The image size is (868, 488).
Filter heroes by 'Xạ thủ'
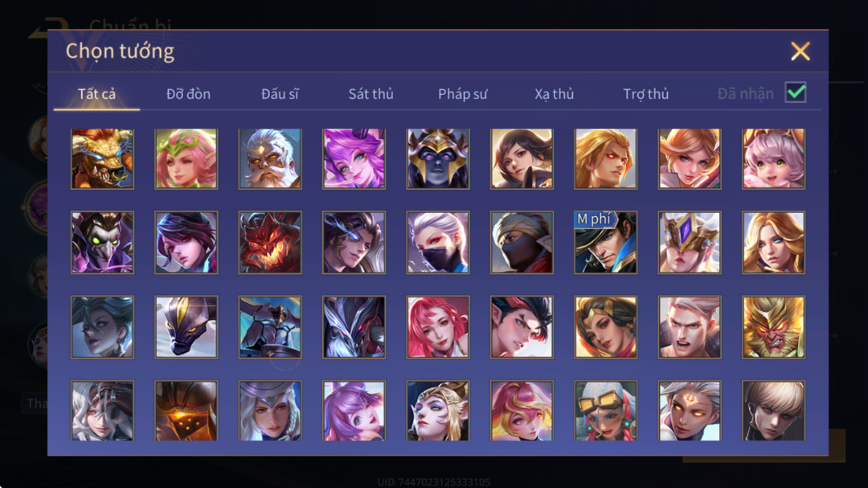click(554, 94)
